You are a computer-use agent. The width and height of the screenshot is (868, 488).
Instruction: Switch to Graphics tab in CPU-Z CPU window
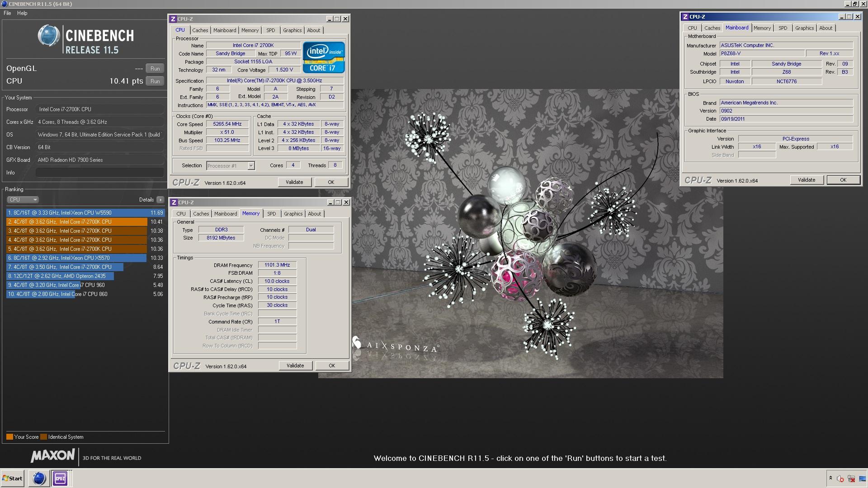pos(292,30)
